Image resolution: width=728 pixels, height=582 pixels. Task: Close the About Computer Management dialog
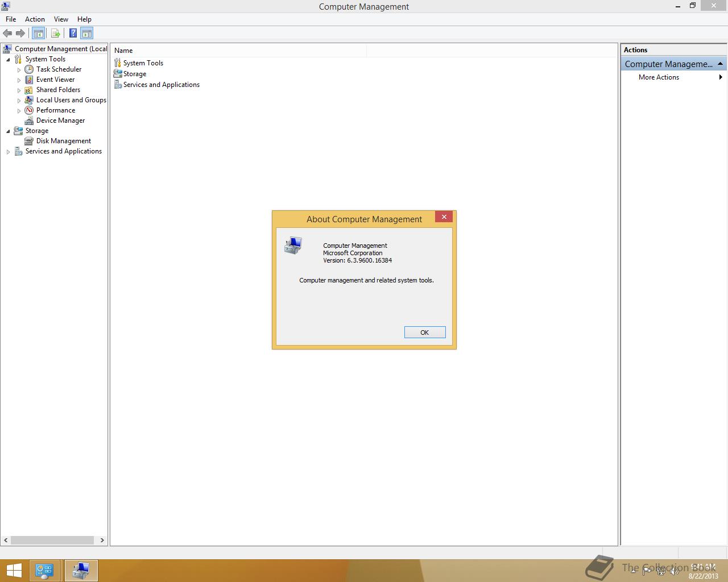pos(444,217)
